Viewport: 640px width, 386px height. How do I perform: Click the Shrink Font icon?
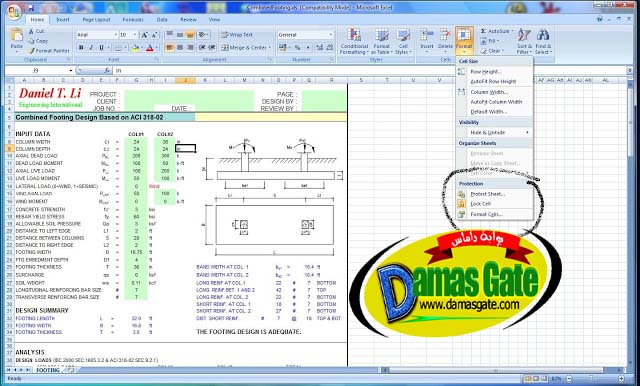coord(154,35)
